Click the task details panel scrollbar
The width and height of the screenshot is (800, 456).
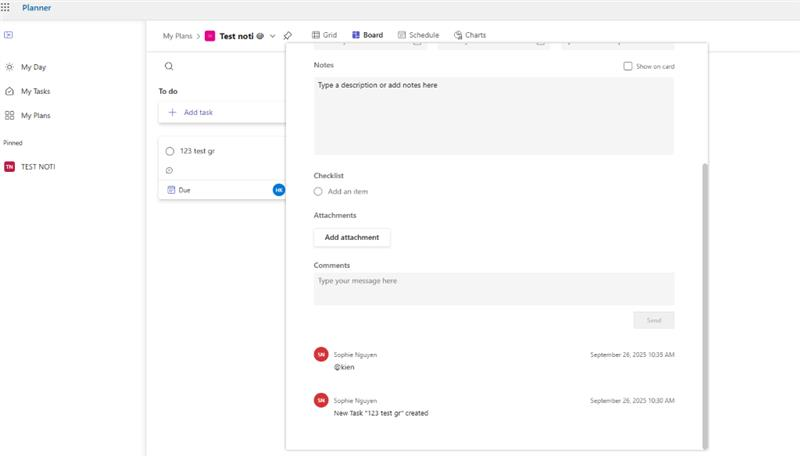705,306
